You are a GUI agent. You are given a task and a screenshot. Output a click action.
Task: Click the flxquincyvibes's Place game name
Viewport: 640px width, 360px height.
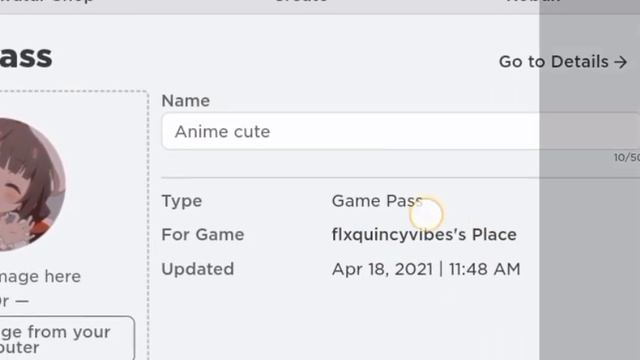point(424,235)
